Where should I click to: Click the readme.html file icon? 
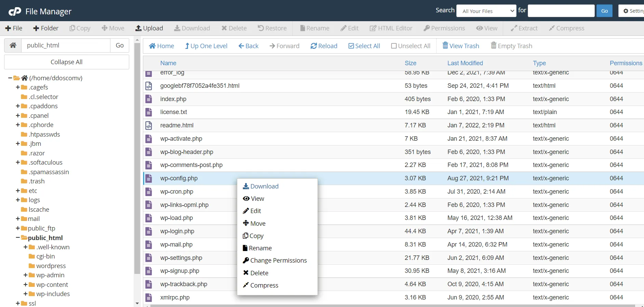click(149, 125)
